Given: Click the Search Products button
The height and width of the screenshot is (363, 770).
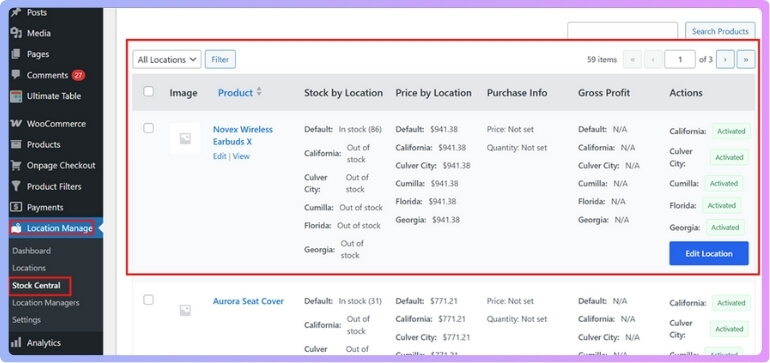Looking at the screenshot, I should [720, 31].
